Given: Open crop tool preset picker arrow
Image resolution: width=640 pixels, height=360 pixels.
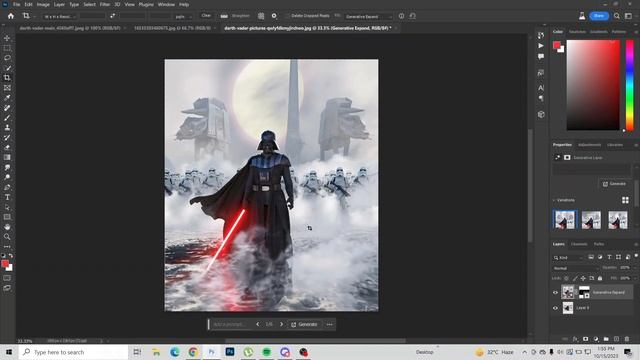Looking at the screenshot, I should [x=35, y=16].
